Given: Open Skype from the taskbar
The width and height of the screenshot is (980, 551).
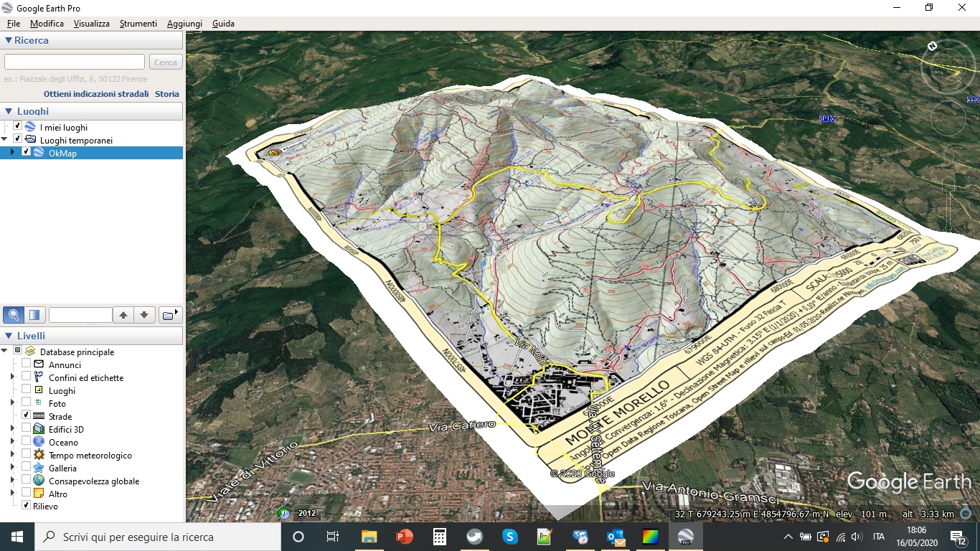Looking at the screenshot, I should 510,537.
